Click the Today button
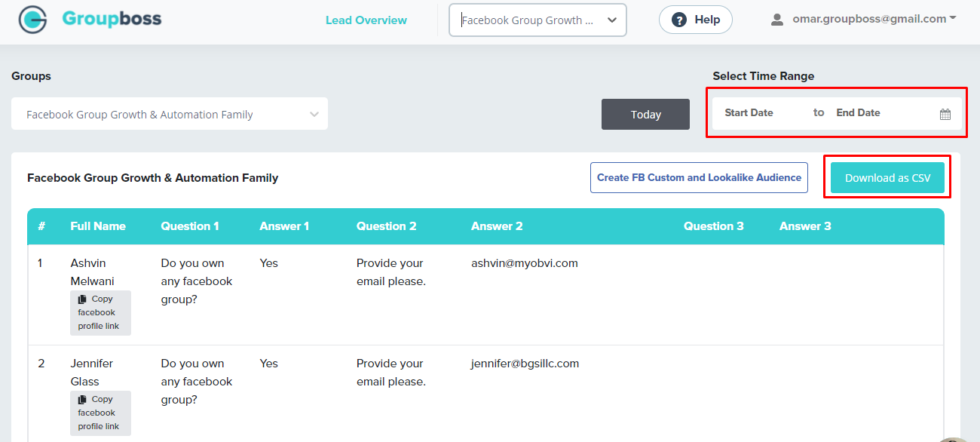 [x=645, y=114]
